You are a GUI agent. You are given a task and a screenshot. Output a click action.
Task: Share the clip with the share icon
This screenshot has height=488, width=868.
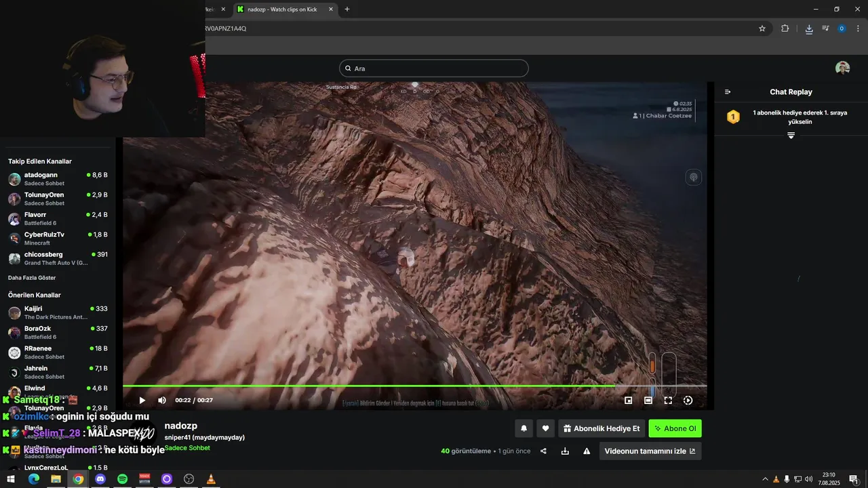point(543,451)
